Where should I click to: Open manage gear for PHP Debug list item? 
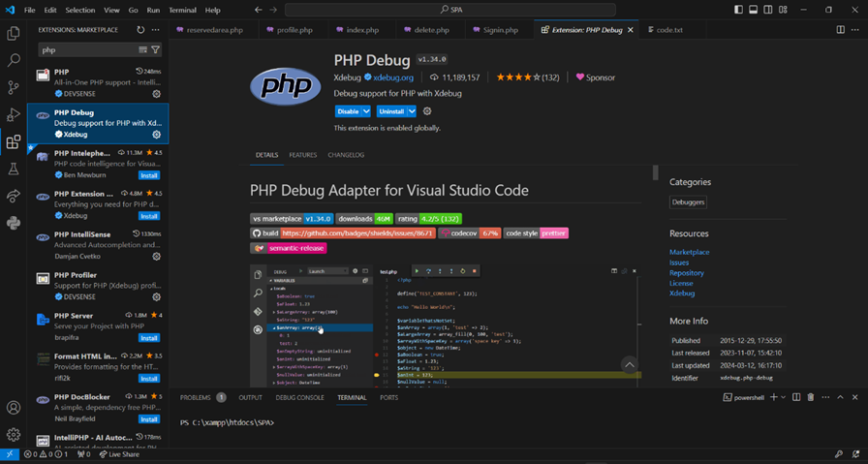[157, 135]
